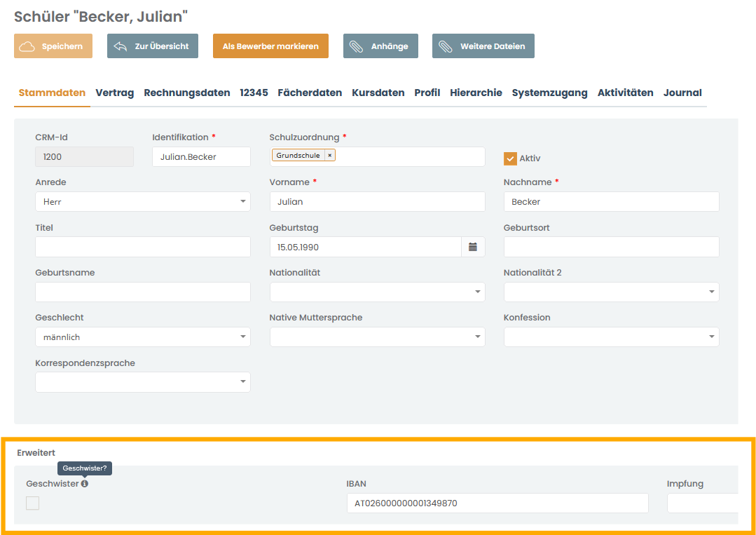
Task: Click the paperclip icon on Weitere Dateien
Action: click(x=446, y=46)
